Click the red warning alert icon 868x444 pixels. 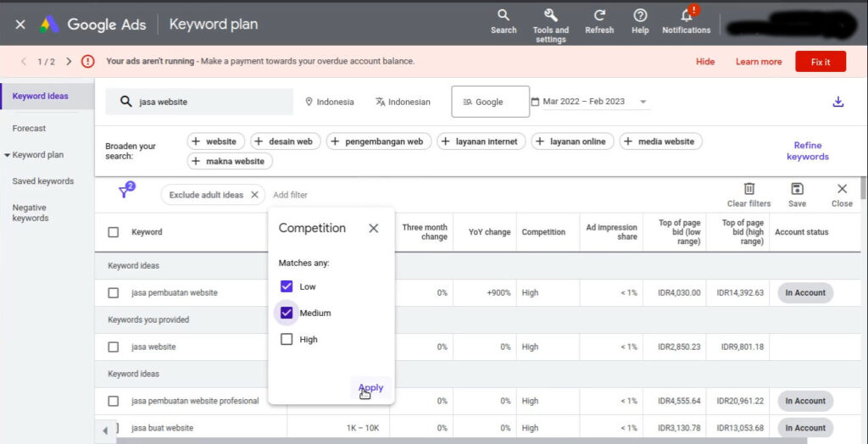tap(87, 62)
